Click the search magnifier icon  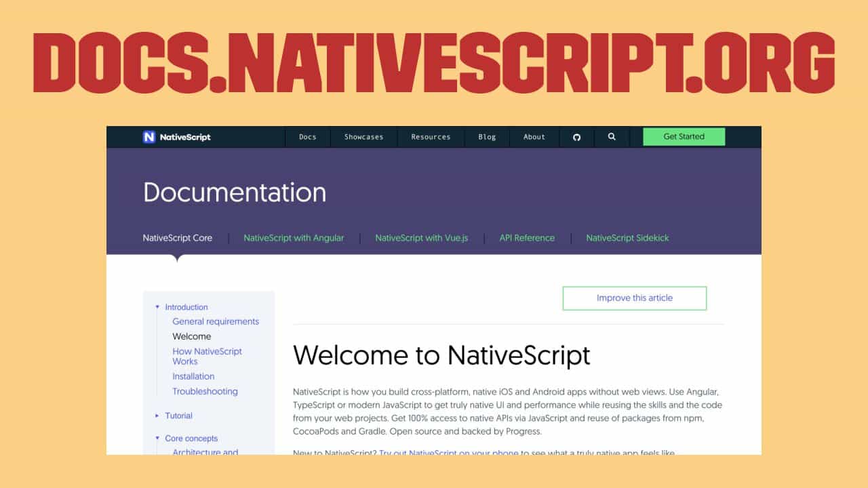[x=612, y=137]
